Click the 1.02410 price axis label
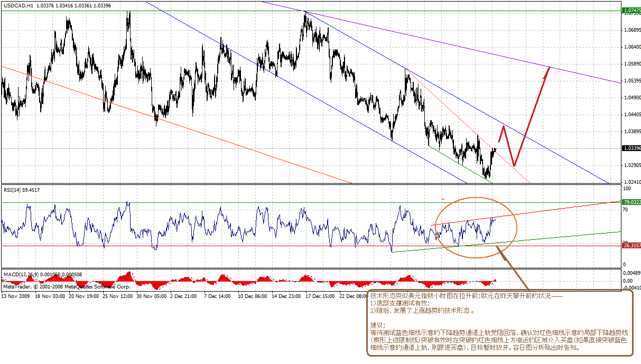The height and width of the screenshot is (364, 641). point(632,182)
